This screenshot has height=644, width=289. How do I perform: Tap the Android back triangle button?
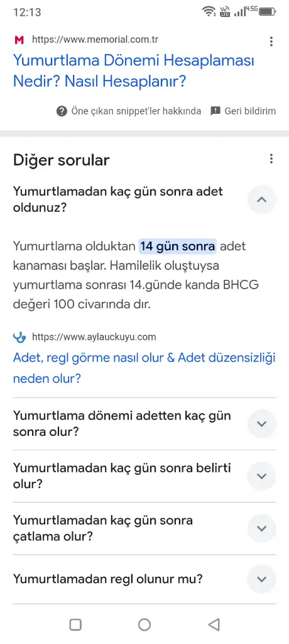click(214, 625)
